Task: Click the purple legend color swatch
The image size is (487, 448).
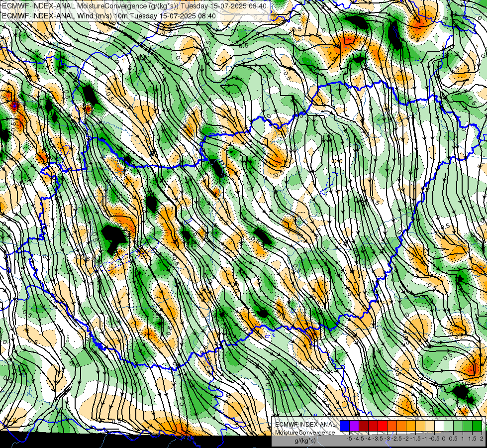Action: 354,426
